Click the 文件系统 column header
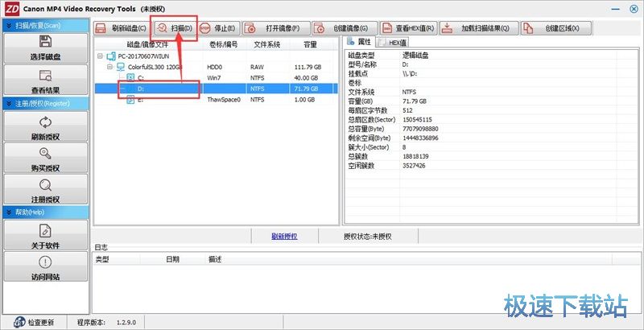The height and width of the screenshot is (330, 644). [267, 45]
